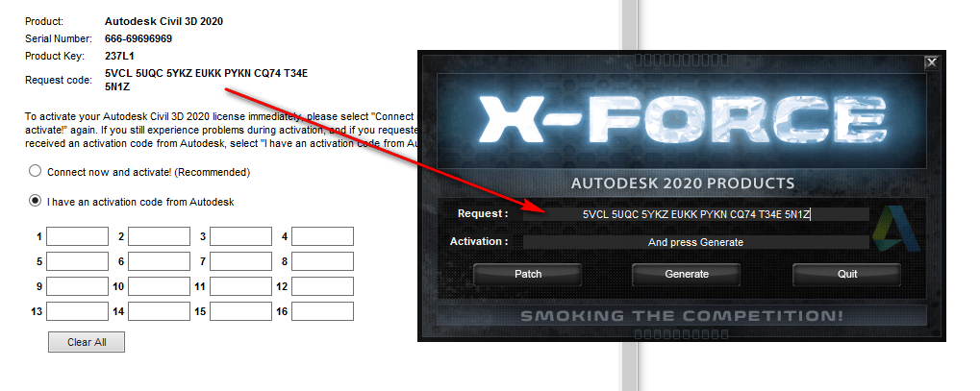Click the Quit button in X-Force

point(847,274)
